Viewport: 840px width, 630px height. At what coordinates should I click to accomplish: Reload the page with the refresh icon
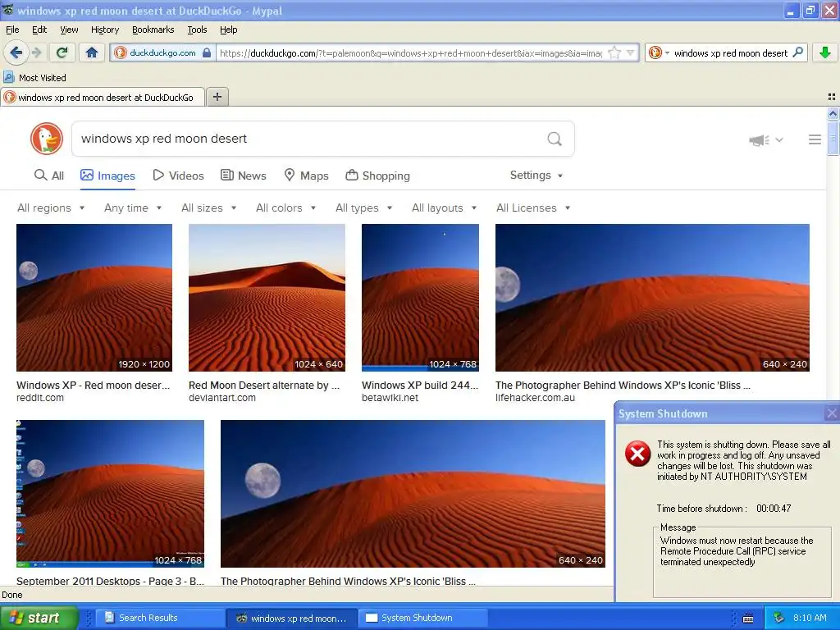click(x=62, y=52)
